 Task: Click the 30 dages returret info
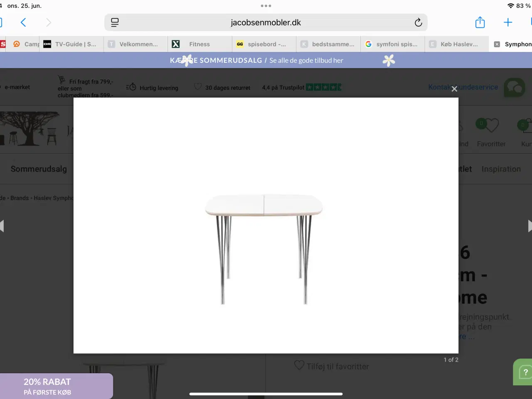pyautogui.click(x=222, y=88)
